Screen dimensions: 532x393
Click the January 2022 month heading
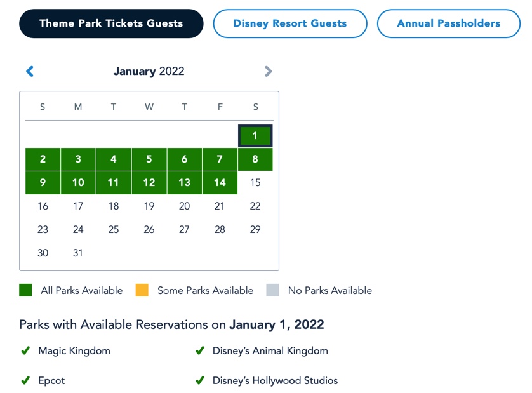tap(149, 71)
